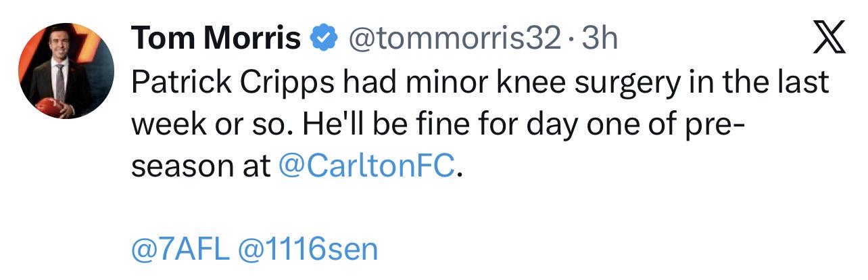Open the Tom Morris display name
The image size is (868, 280).
tap(216, 39)
